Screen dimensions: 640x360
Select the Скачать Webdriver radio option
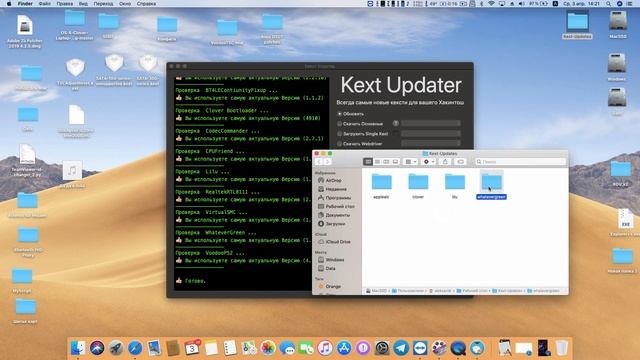click(x=340, y=144)
